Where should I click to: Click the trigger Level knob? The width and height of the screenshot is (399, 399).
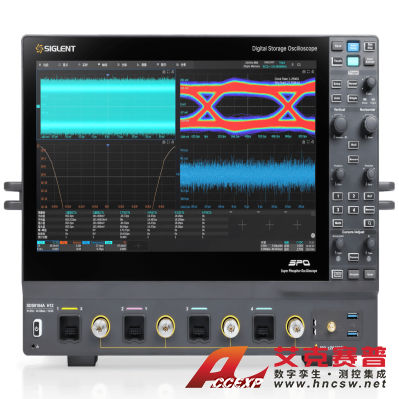[369, 83]
